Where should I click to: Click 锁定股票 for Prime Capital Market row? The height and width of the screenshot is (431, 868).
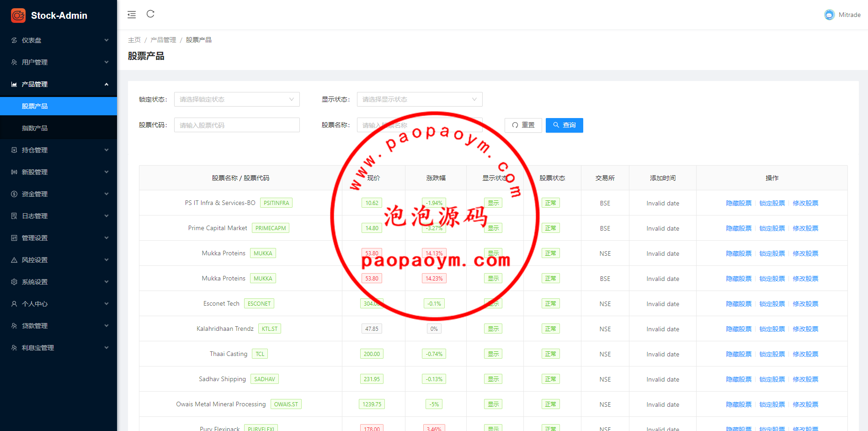(x=772, y=228)
